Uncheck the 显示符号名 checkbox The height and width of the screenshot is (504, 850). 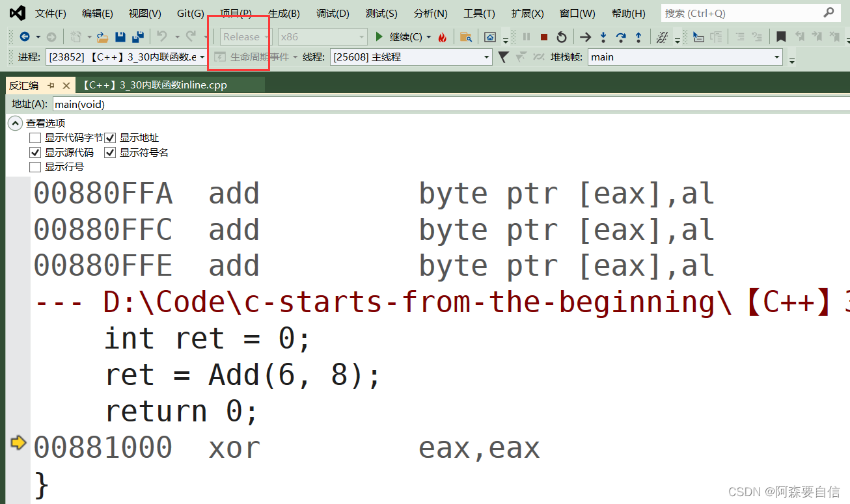pos(110,152)
